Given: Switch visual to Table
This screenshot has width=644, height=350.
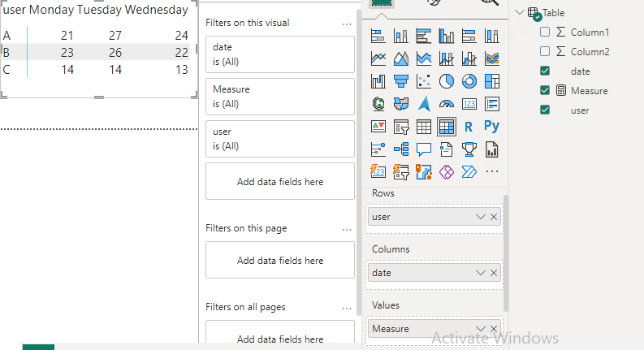Looking at the screenshot, I should tap(423, 127).
